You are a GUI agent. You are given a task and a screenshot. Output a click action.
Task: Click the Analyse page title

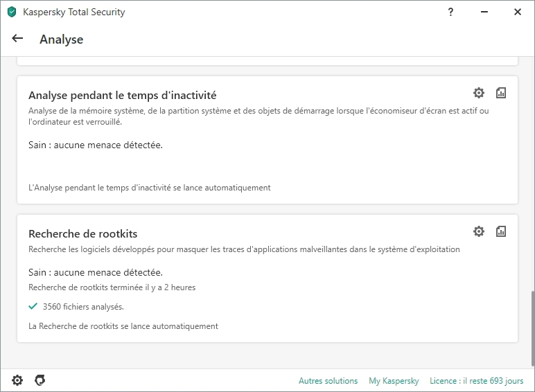tap(61, 39)
